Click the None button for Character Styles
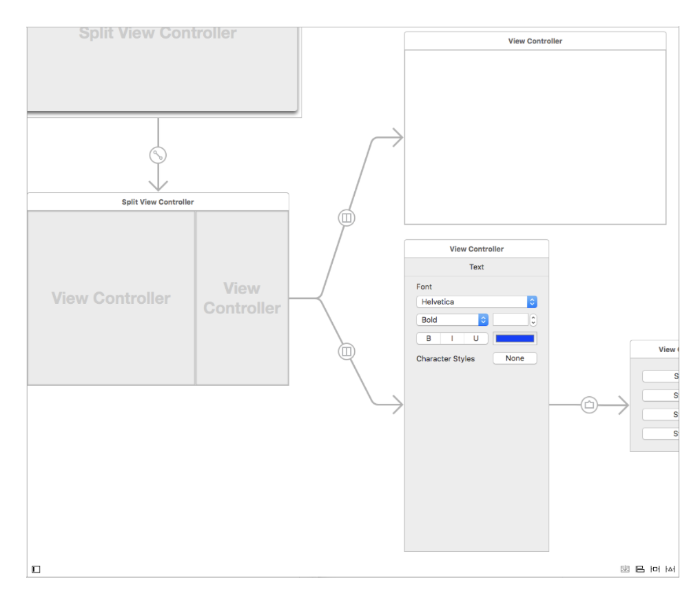This screenshot has width=700, height=594. click(x=515, y=358)
